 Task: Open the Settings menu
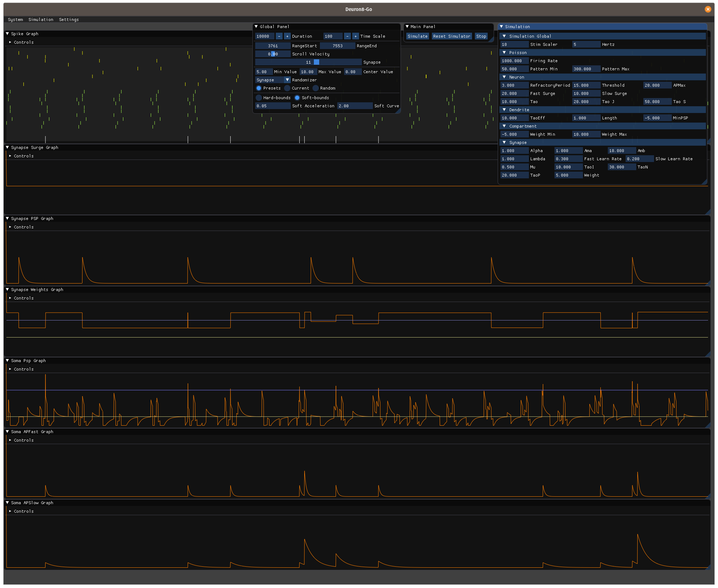click(x=69, y=20)
